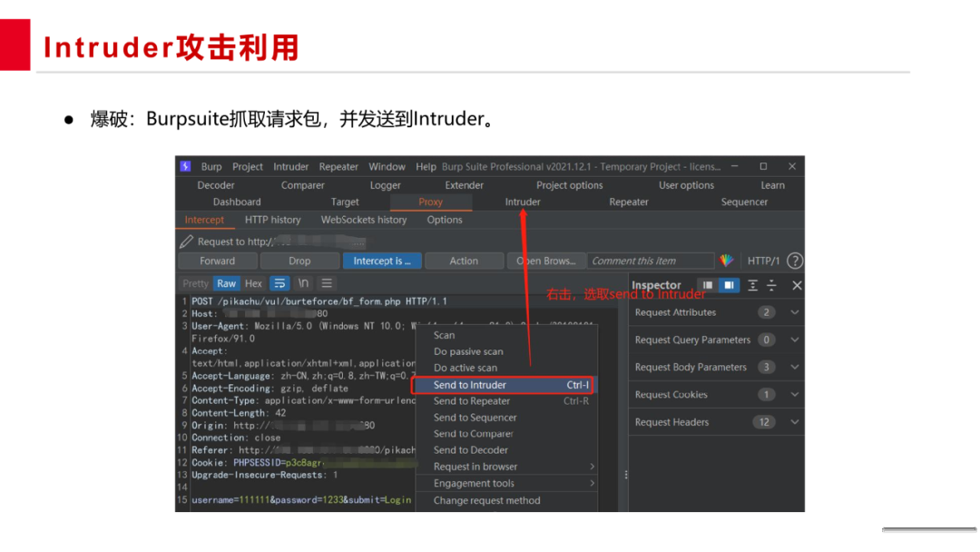
Task: Open the User options tab
Action: tap(686, 185)
